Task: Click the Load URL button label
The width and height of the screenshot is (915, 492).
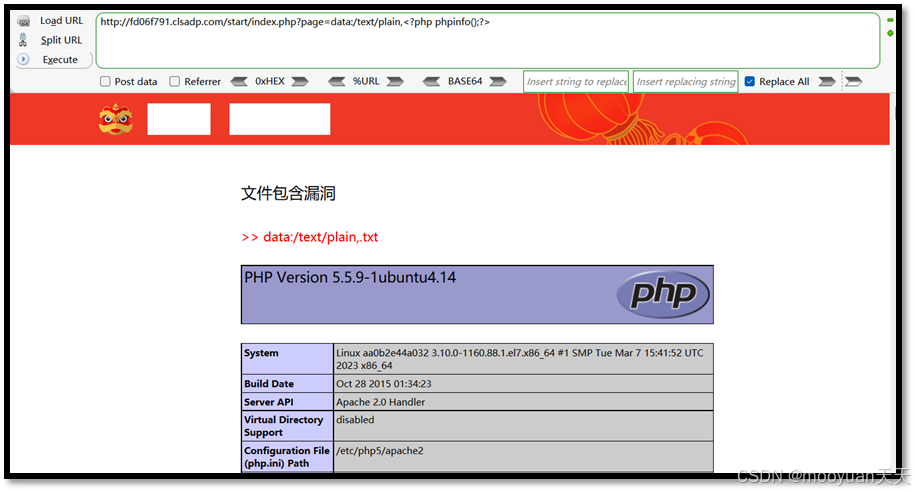Action: [61, 20]
